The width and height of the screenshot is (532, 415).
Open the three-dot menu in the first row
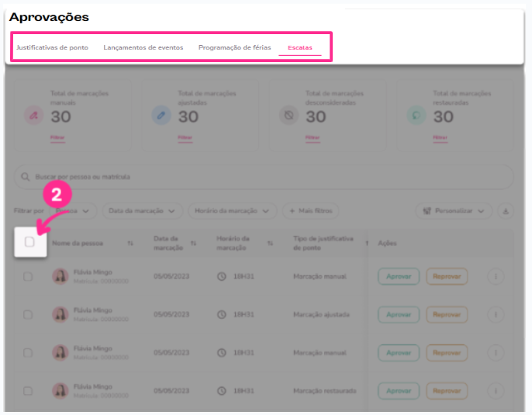tap(496, 276)
